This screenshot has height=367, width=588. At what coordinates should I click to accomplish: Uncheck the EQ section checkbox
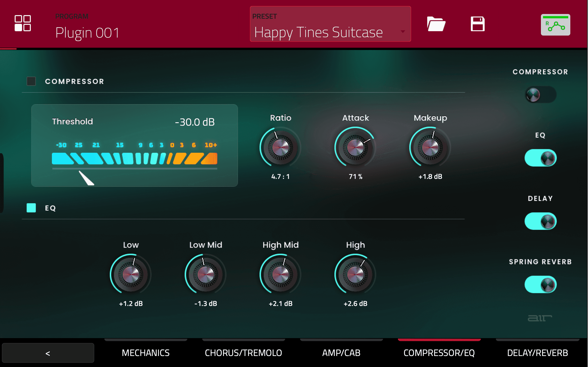(31, 208)
